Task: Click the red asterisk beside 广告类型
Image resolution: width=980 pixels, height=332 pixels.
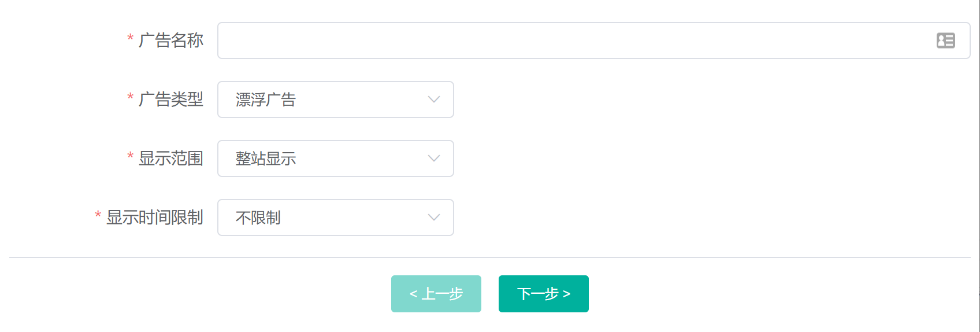Action: [x=130, y=98]
